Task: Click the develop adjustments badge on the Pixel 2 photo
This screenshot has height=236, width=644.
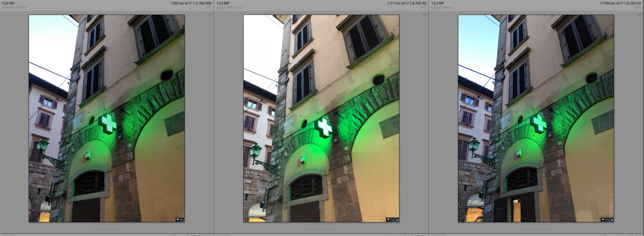Action: (611, 220)
